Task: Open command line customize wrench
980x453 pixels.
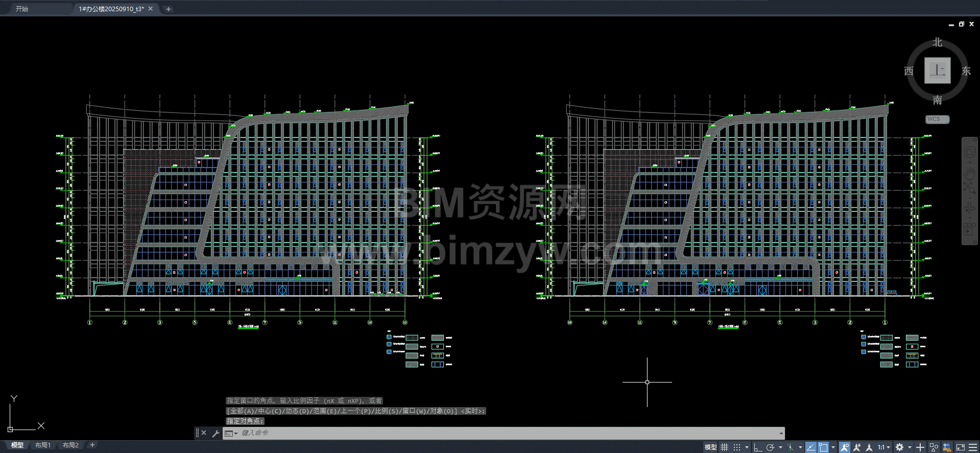Action: click(216, 433)
